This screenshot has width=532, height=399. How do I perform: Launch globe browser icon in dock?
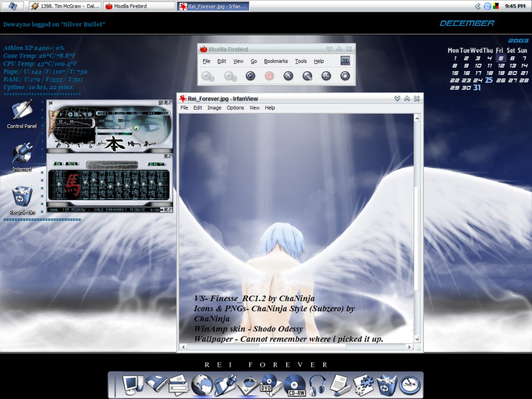coord(202,385)
